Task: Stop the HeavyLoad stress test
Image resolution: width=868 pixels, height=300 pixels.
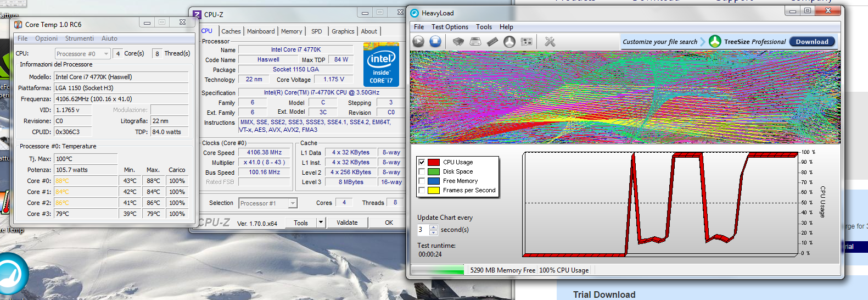Action: [435, 41]
